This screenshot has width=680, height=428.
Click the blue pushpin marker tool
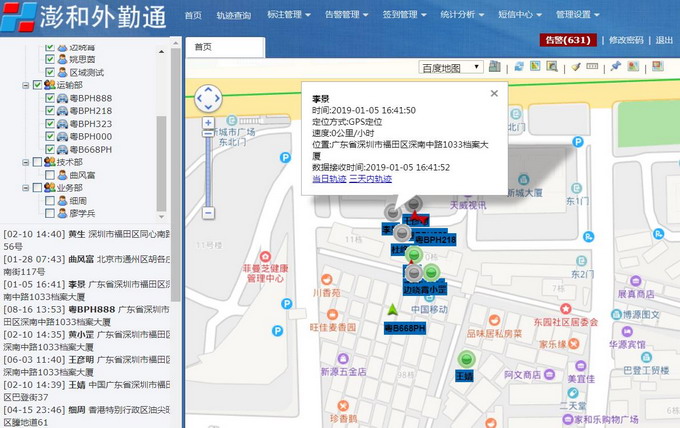(615, 66)
